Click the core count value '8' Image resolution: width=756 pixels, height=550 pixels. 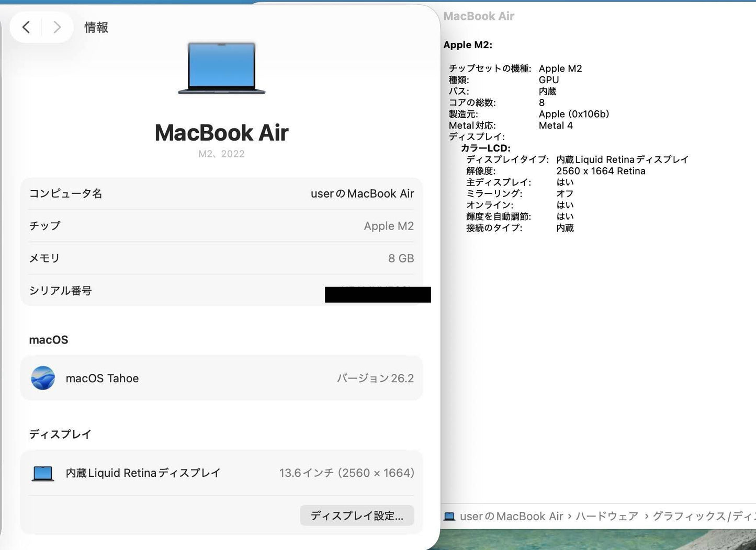click(x=542, y=103)
